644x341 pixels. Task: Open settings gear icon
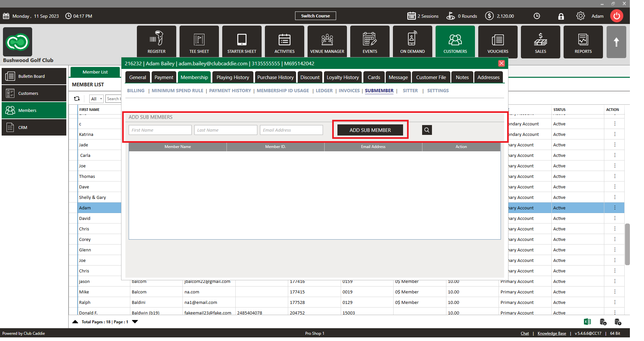tap(580, 16)
